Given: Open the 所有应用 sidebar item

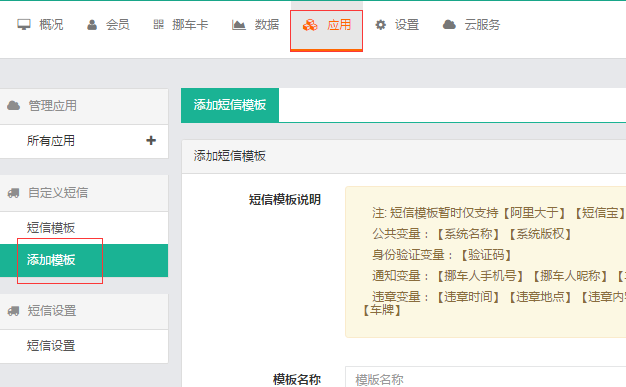Looking at the screenshot, I should click(84, 141).
